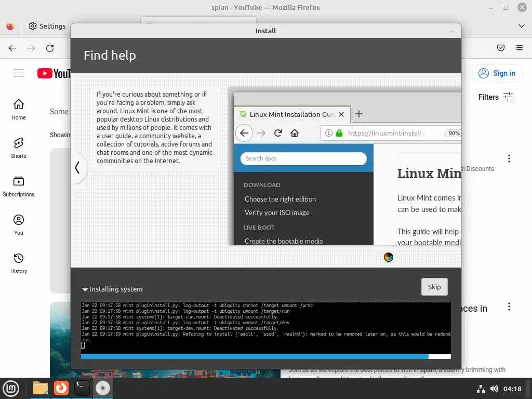
Task: Select installer disc icon in taskbar
Action: click(102, 388)
